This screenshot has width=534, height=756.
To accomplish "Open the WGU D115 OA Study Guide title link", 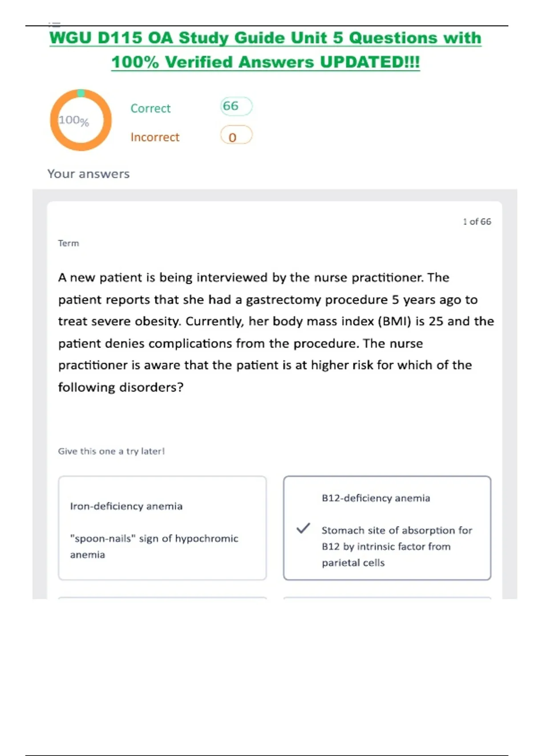I will coord(265,38).
